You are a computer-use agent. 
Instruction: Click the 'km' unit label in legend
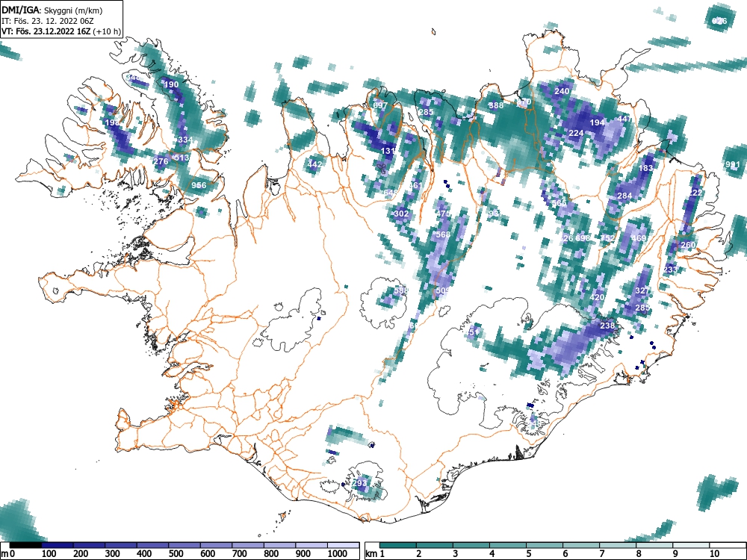[371, 554]
